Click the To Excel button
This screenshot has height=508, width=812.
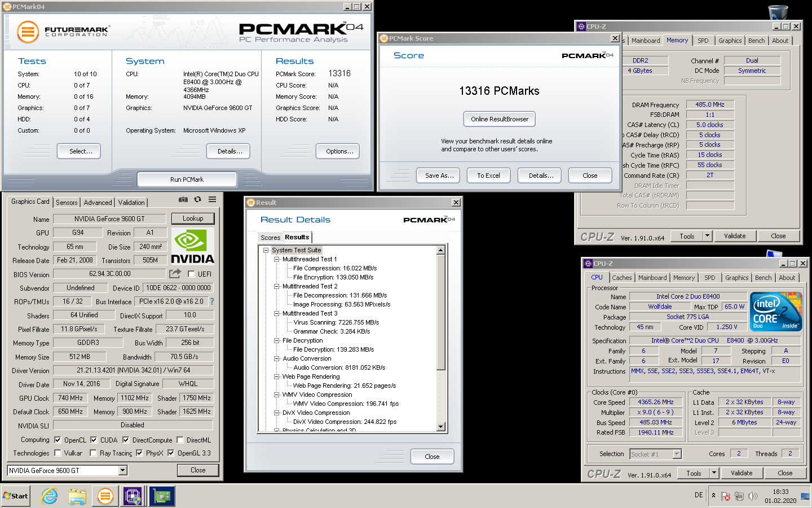pos(488,176)
